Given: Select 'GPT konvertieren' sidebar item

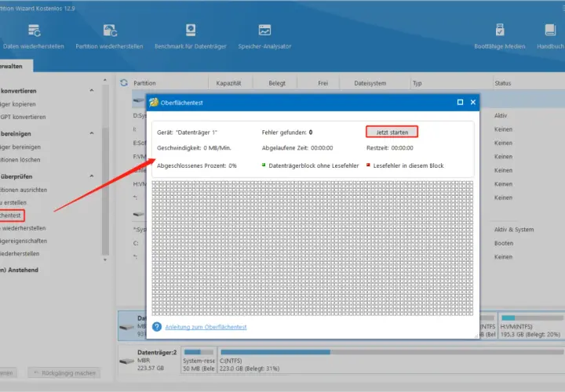Looking at the screenshot, I should (x=23, y=117).
